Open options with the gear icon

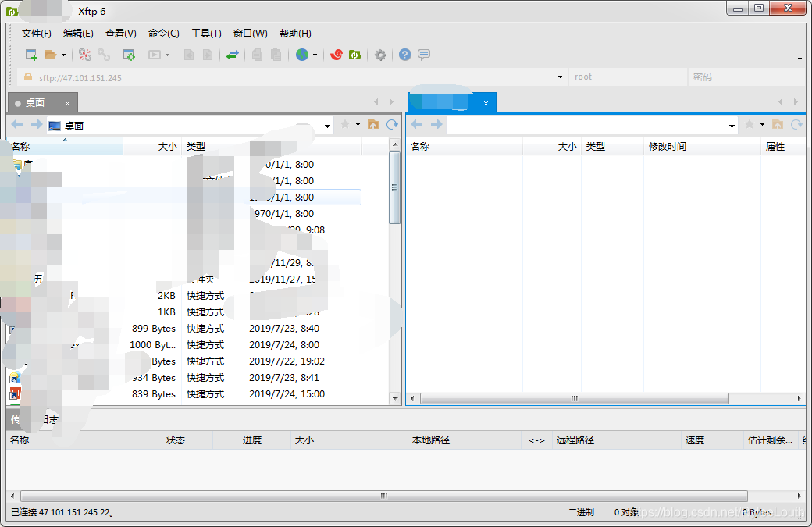tap(381, 55)
